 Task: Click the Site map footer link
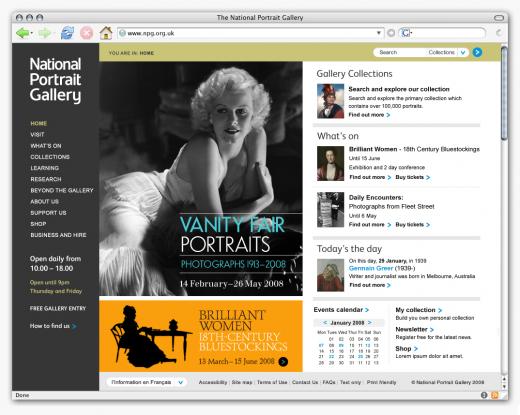pyautogui.click(x=242, y=382)
